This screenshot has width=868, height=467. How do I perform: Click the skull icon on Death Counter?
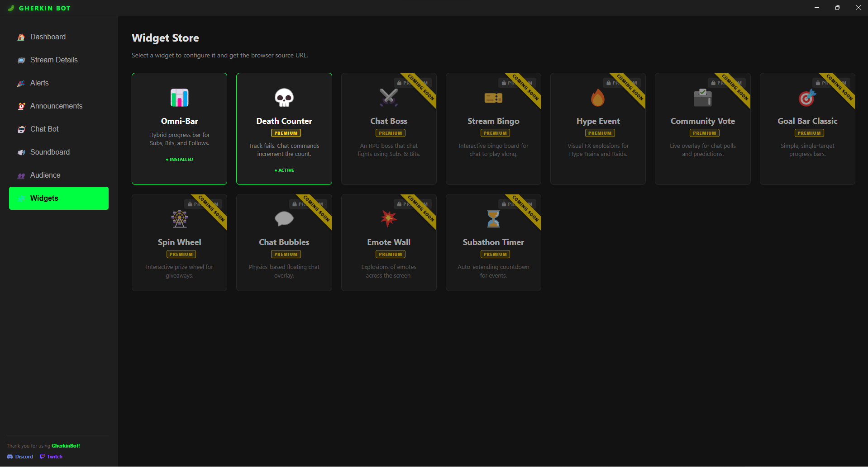point(284,97)
